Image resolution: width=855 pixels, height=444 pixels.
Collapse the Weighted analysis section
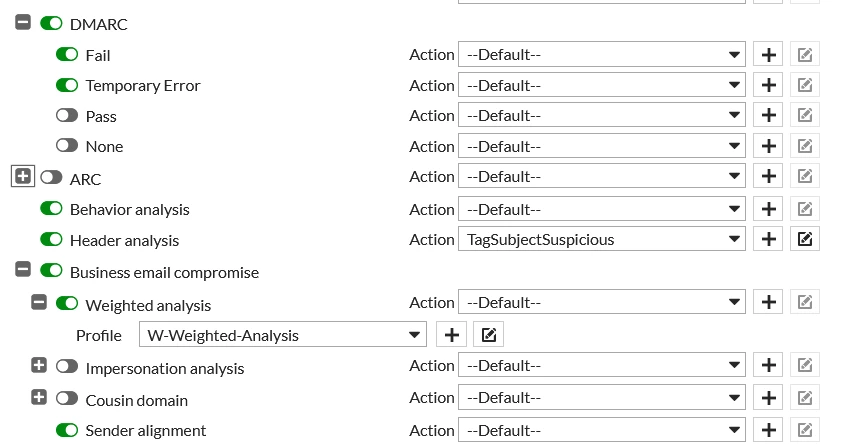coord(39,302)
